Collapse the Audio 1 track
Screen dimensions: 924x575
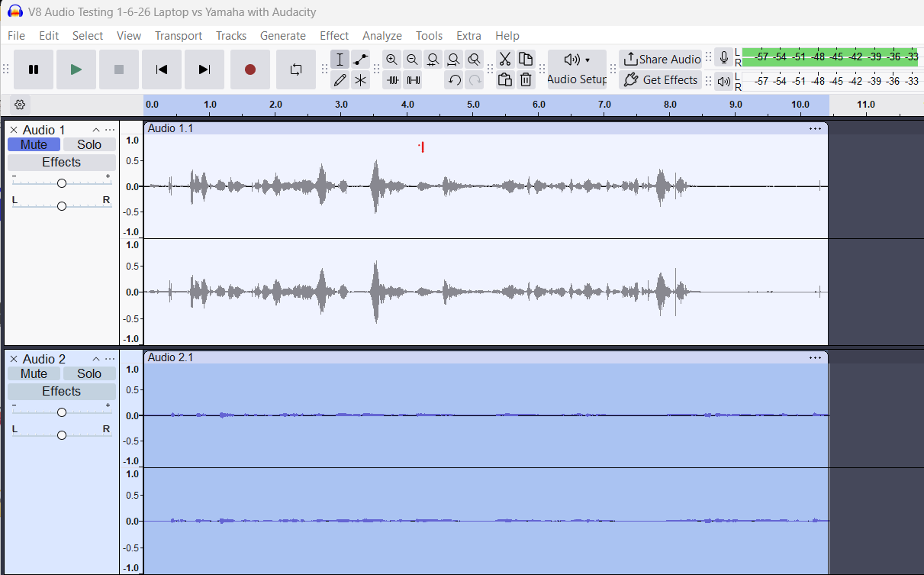tap(96, 130)
